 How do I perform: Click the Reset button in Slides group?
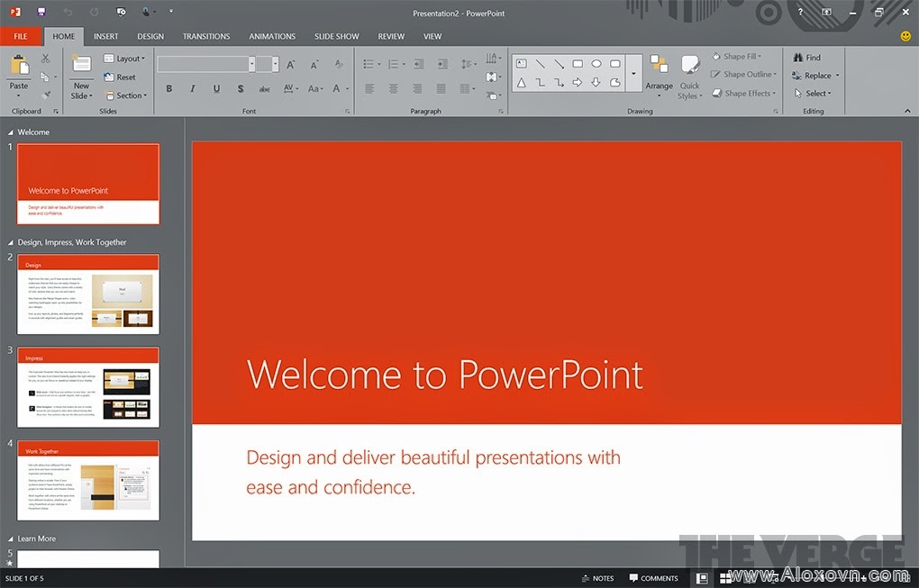coord(120,77)
